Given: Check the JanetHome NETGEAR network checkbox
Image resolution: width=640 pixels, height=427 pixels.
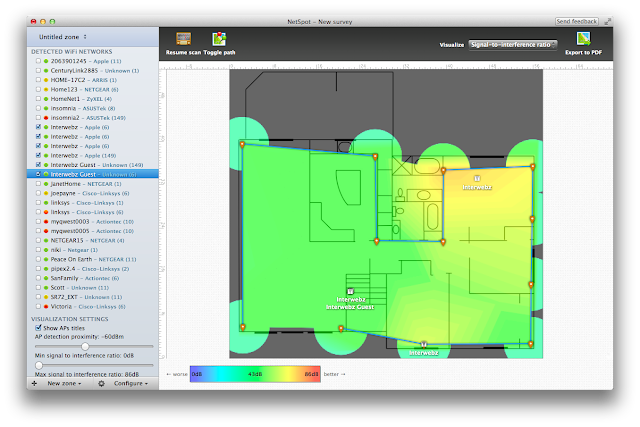Looking at the screenshot, I should click(x=38, y=184).
